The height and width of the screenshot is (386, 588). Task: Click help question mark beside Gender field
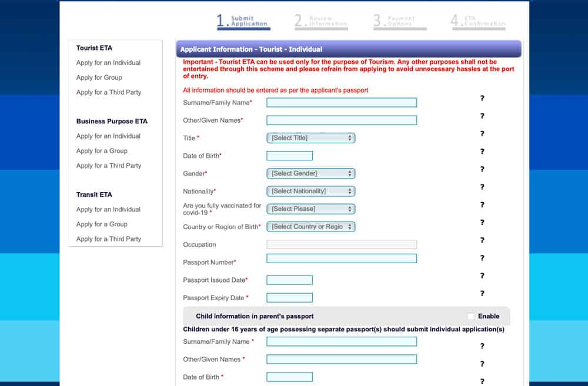click(482, 169)
